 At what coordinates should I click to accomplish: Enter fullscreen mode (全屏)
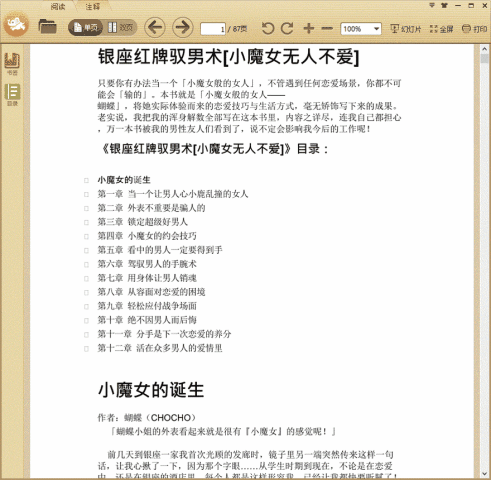(x=441, y=29)
